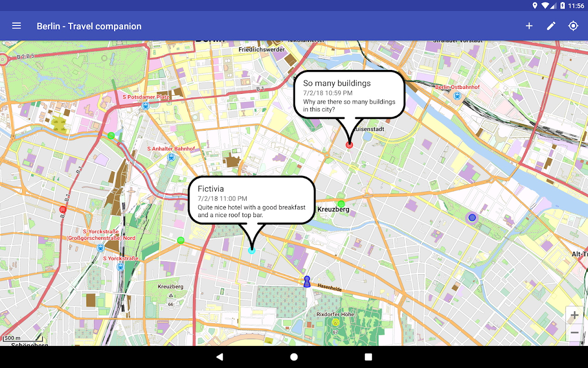588x368 pixels.
Task: Select the cyan marker below the Fictivia bubble
Action: coord(252,251)
